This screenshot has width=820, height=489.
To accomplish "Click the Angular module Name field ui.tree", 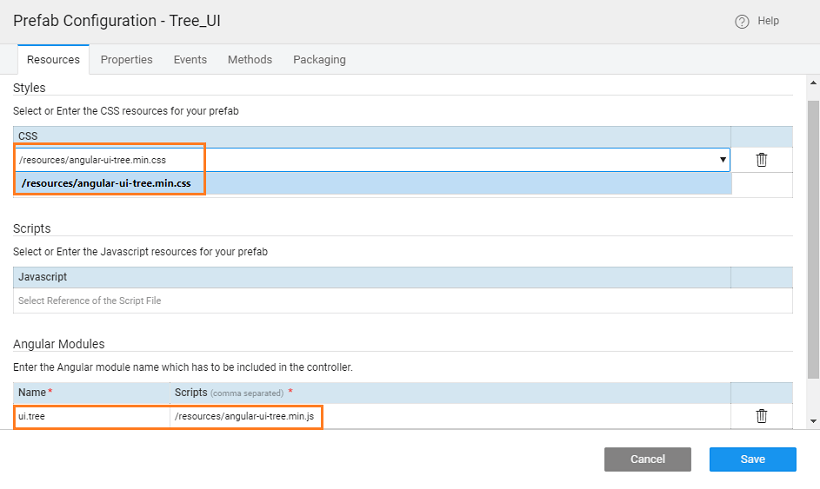I will click(91, 416).
